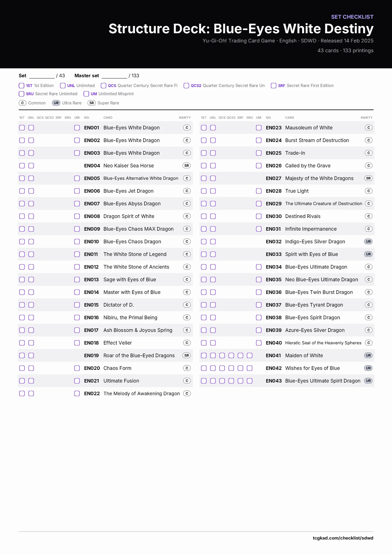Tick the 1ST box for EN004 Neo Kaiser Sea Horse
Image resolution: width=392 pixels, height=555 pixels.
22,165
